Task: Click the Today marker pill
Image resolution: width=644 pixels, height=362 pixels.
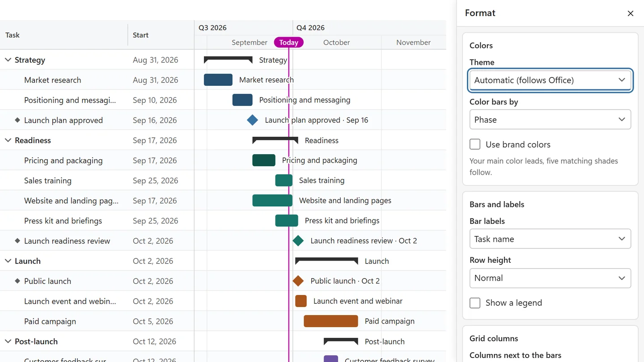Action: tap(289, 42)
